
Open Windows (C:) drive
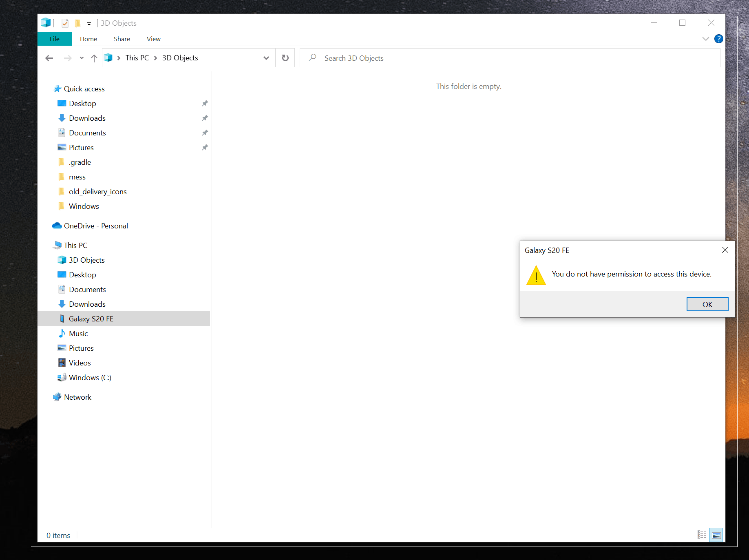click(x=90, y=378)
